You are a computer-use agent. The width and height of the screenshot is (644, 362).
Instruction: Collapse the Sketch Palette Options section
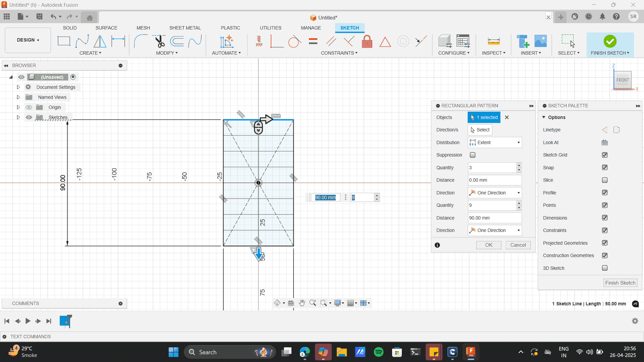click(544, 117)
